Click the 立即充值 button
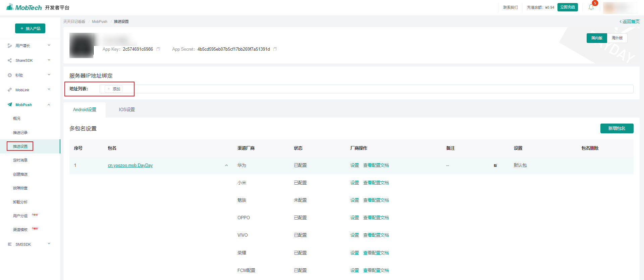 click(568, 7)
